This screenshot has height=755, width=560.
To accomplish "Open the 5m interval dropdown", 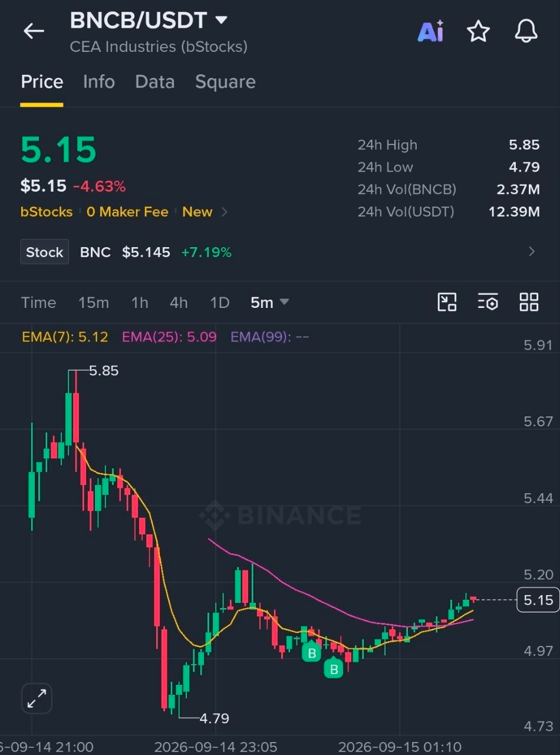I will [x=269, y=303].
